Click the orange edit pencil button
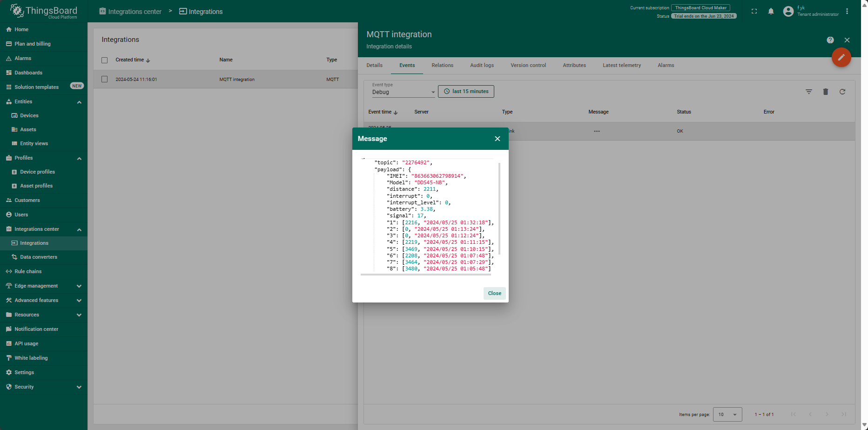This screenshot has width=868, height=430. (x=841, y=57)
